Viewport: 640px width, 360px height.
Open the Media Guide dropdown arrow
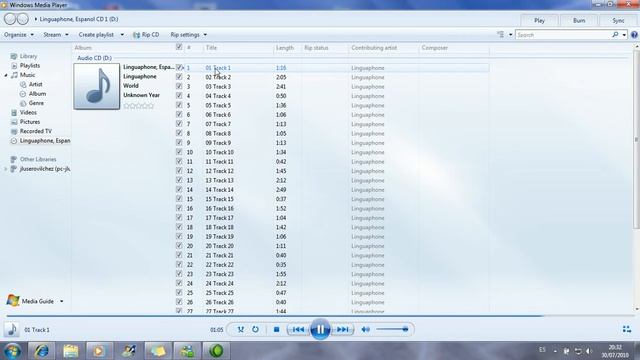click(62, 301)
